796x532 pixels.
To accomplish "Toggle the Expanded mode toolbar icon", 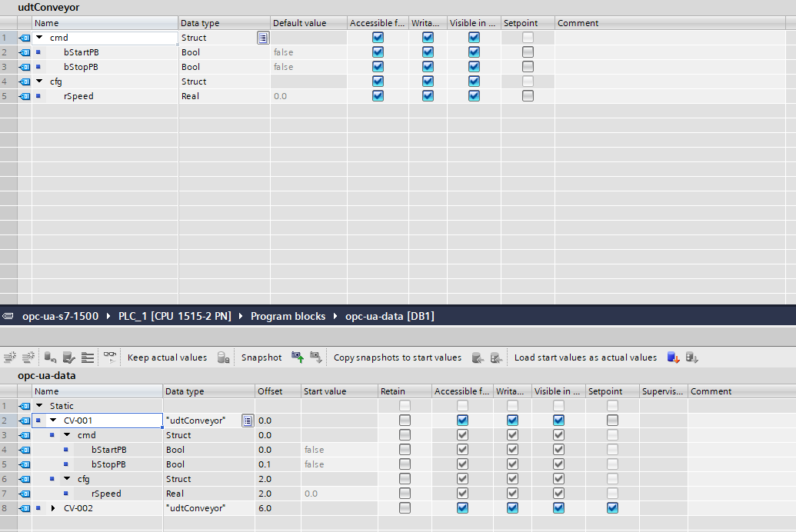I will (x=88, y=357).
